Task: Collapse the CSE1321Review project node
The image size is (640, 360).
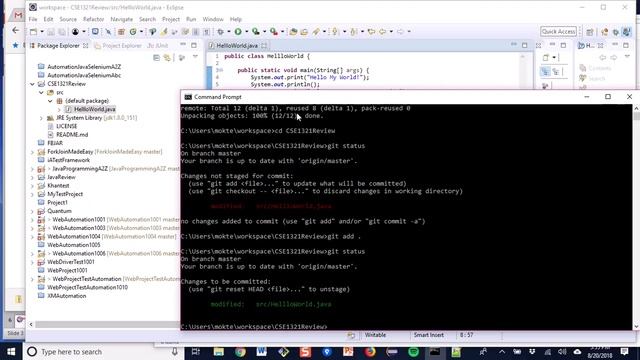Action: click(32, 84)
